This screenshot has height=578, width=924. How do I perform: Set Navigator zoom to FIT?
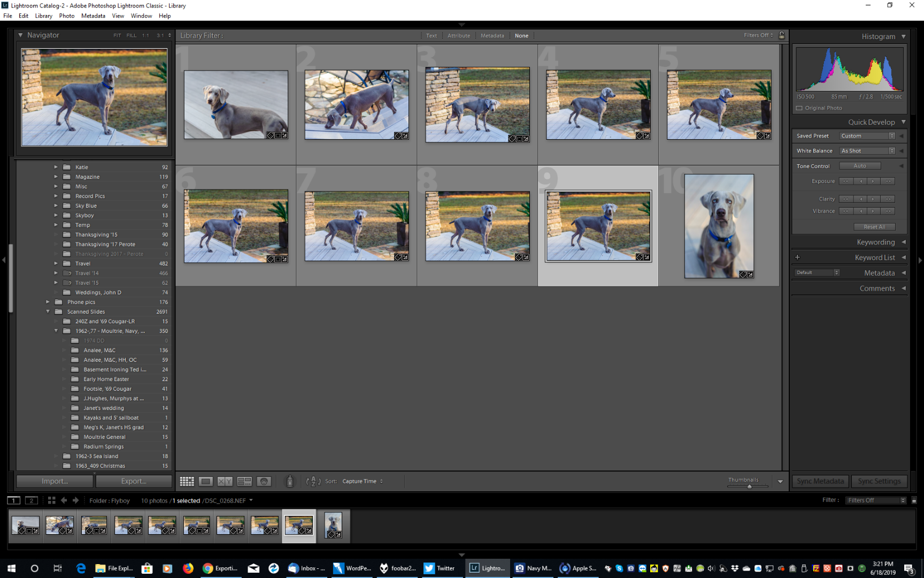pos(117,35)
